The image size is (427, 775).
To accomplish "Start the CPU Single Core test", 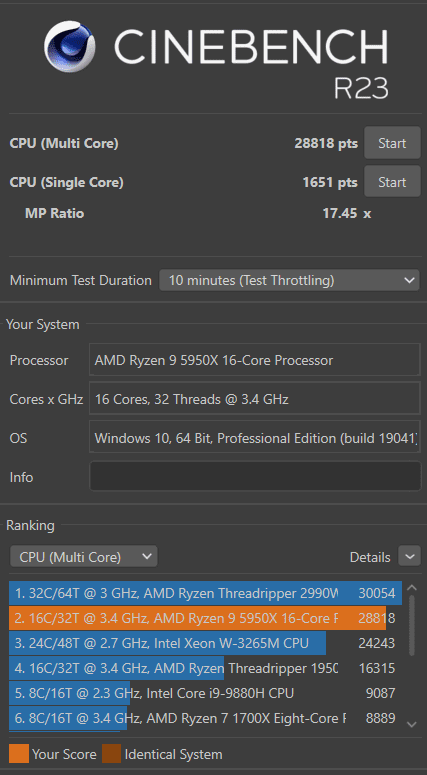I will [392, 182].
